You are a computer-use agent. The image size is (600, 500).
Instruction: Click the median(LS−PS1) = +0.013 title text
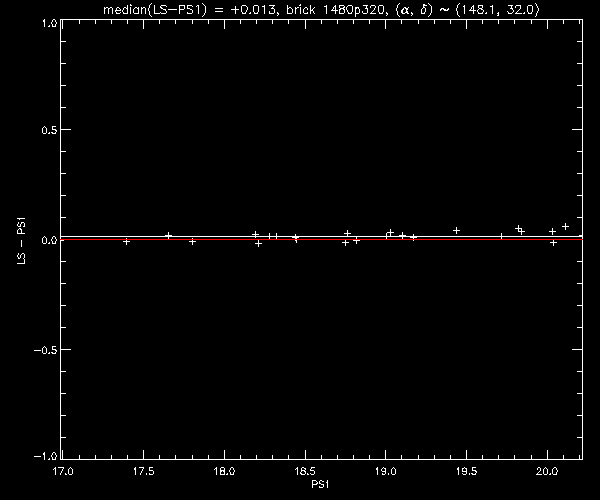pyautogui.click(x=189, y=10)
